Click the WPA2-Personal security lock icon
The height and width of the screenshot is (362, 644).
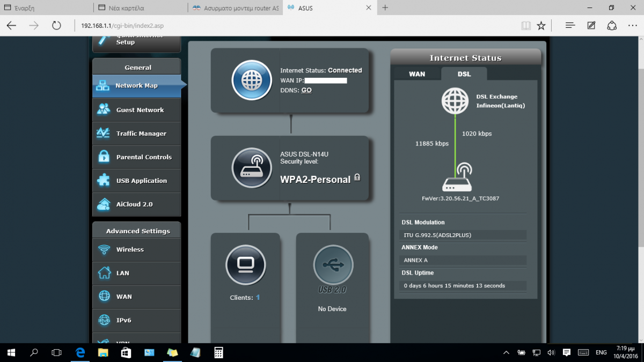tap(357, 177)
